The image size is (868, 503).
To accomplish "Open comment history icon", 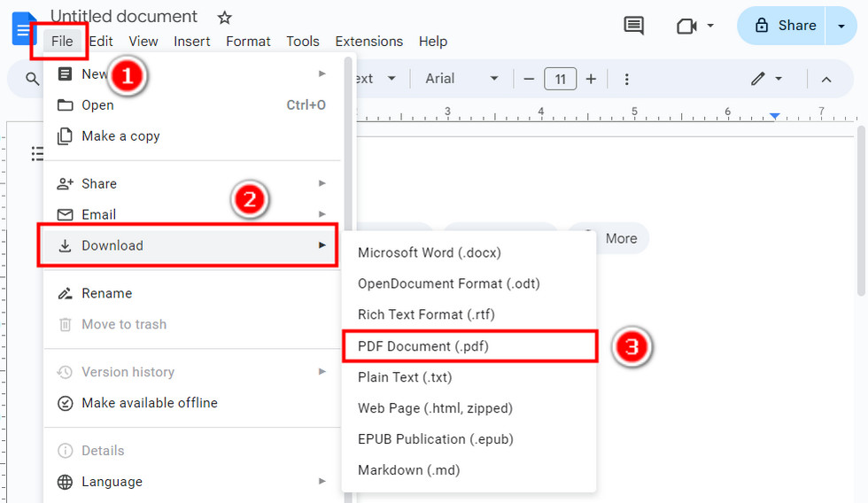I will [634, 26].
